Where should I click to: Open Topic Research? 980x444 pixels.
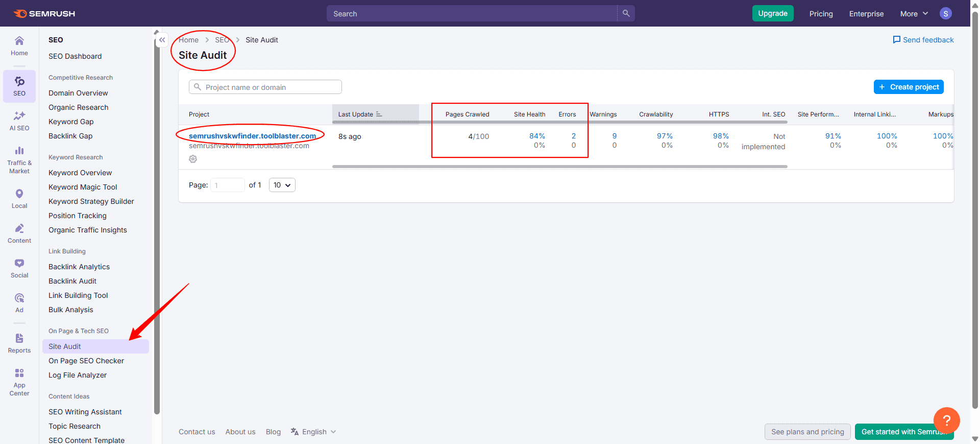coord(75,426)
